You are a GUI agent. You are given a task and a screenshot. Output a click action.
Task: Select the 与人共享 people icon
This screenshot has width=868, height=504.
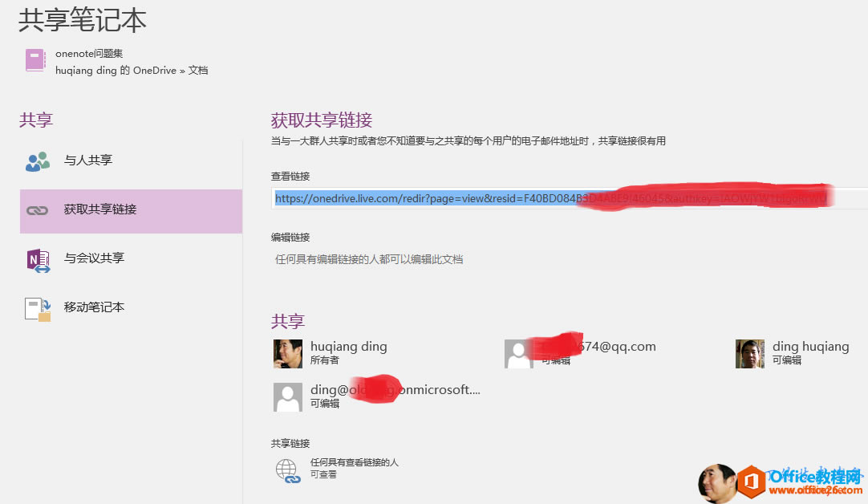coord(37,161)
